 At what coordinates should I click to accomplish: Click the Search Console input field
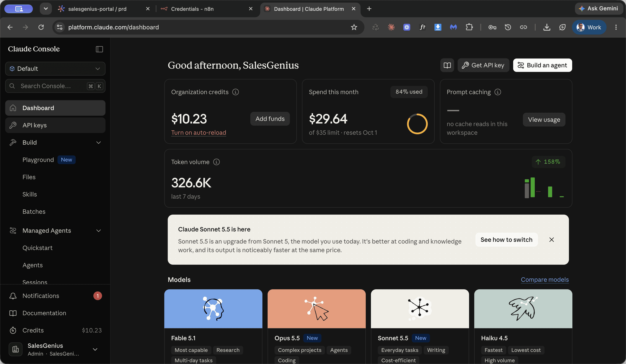55,86
